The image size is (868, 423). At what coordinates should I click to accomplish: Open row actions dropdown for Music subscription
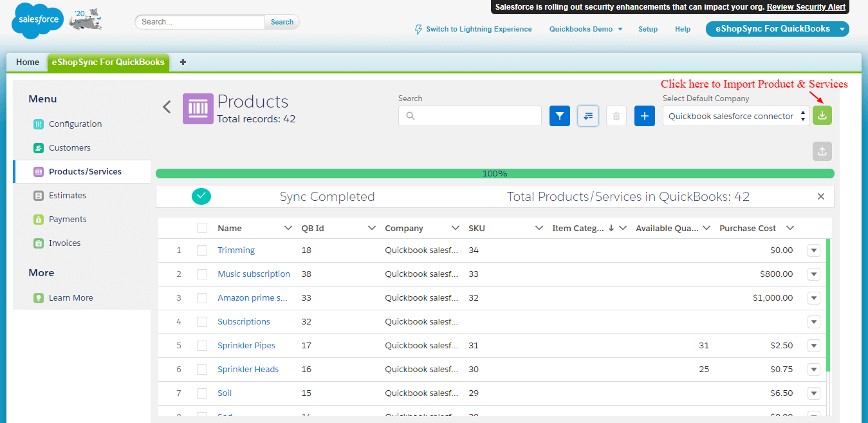pos(814,274)
